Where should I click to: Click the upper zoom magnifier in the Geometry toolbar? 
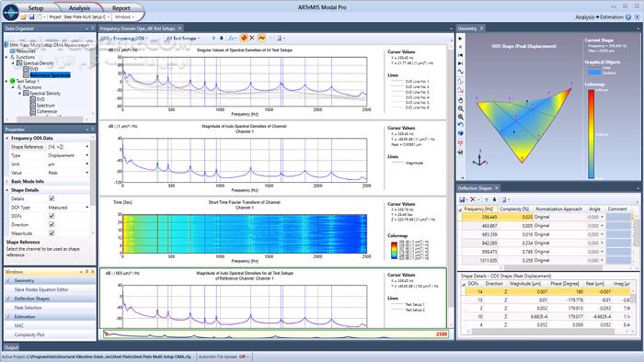460,108
